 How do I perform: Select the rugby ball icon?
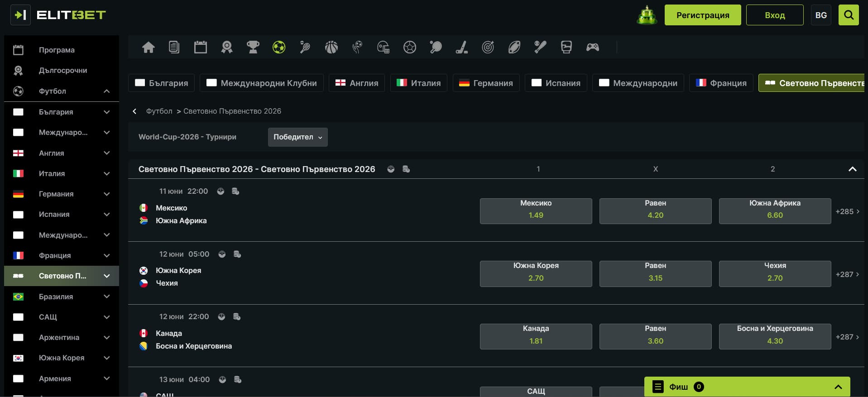[514, 47]
